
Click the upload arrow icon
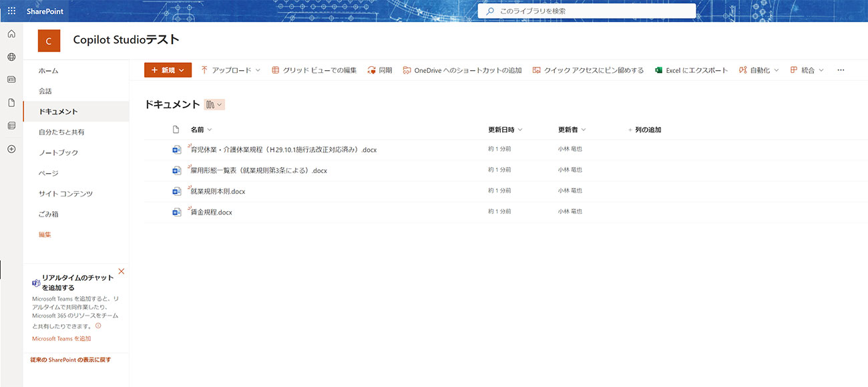204,70
